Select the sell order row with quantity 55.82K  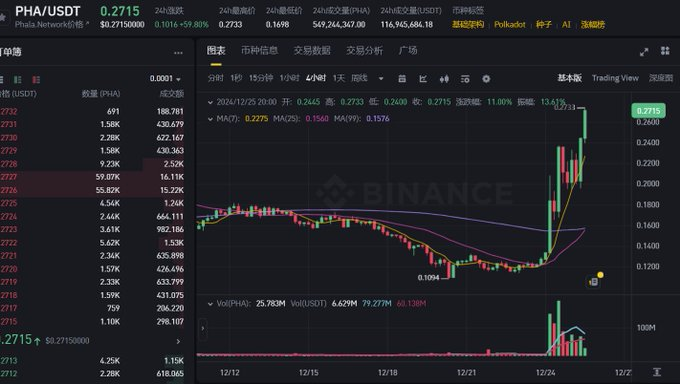(x=92, y=190)
